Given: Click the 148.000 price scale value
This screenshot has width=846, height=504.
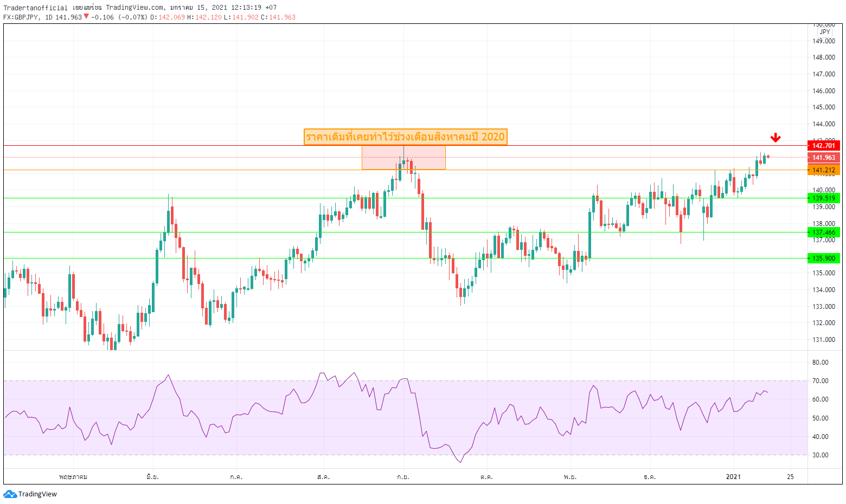Looking at the screenshot, I should pyautogui.click(x=823, y=57).
